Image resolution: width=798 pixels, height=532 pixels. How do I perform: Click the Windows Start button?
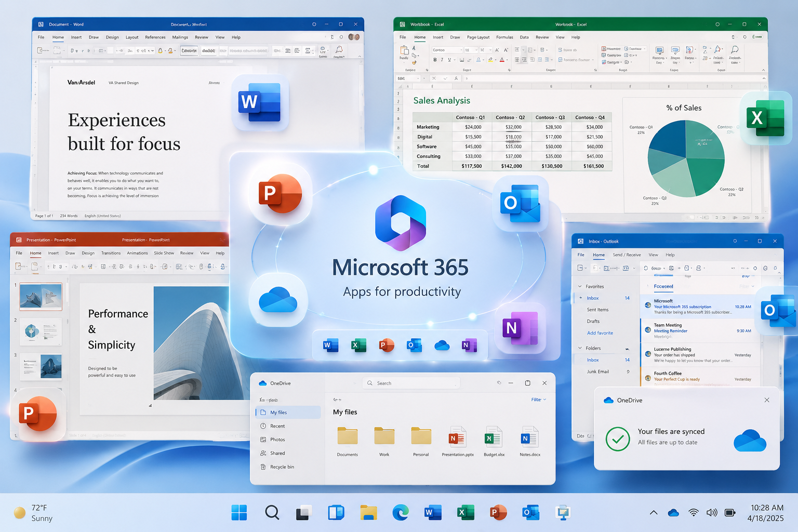239,513
